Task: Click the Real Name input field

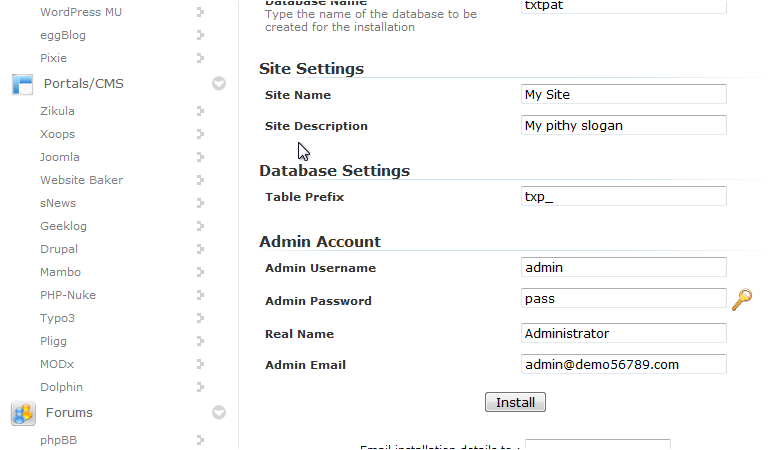Action: pos(624,333)
